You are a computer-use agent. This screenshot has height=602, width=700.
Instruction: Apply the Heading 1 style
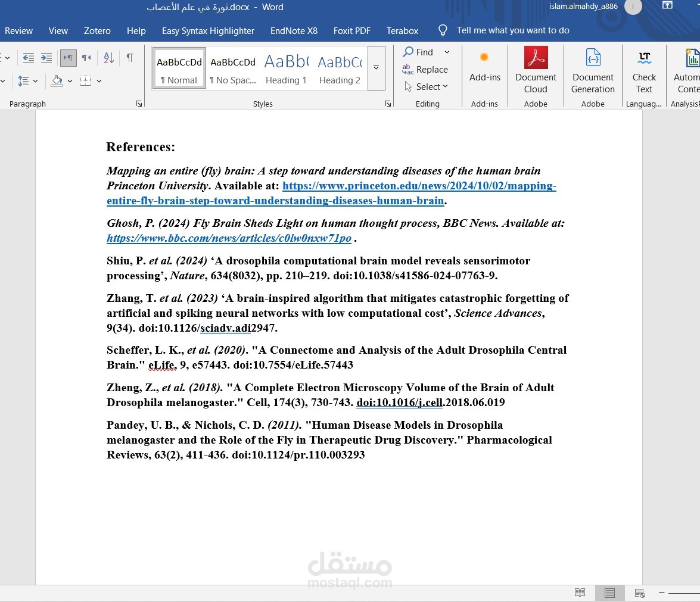[286, 68]
